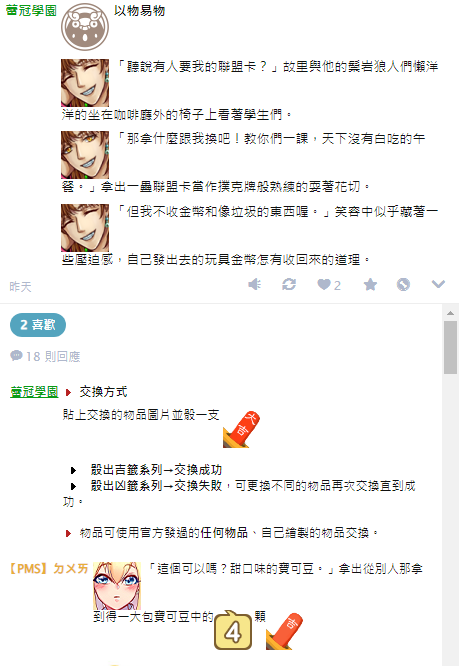Click the 大吉 red fortune stick icon
The width and height of the screenshot is (459, 666).
click(241, 429)
